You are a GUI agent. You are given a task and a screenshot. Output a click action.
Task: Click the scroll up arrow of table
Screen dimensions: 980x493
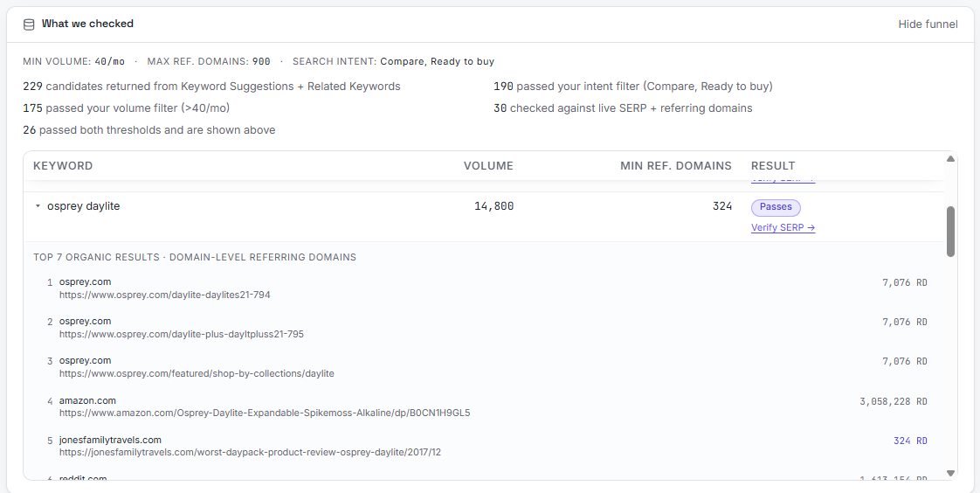click(950, 159)
